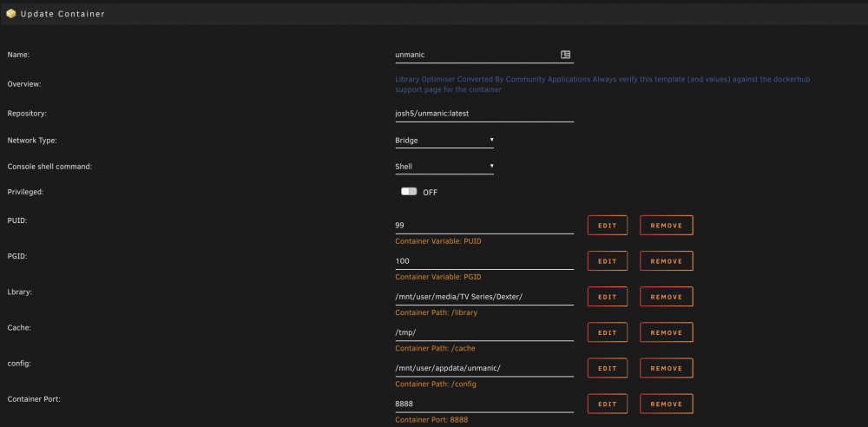This screenshot has width=868, height=427.
Task: Remove the Cache path
Action: click(667, 332)
